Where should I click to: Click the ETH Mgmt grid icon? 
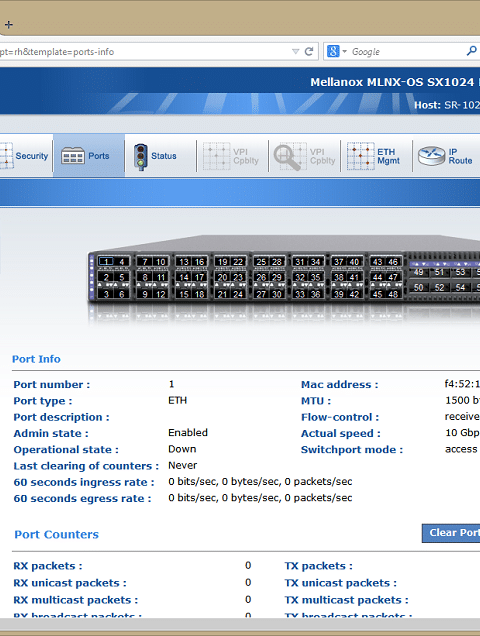click(x=360, y=156)
